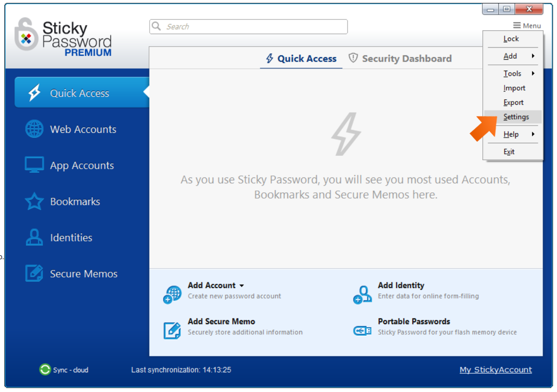Click the Security Dashboard shield icon
557x392 pixels.
353,58
